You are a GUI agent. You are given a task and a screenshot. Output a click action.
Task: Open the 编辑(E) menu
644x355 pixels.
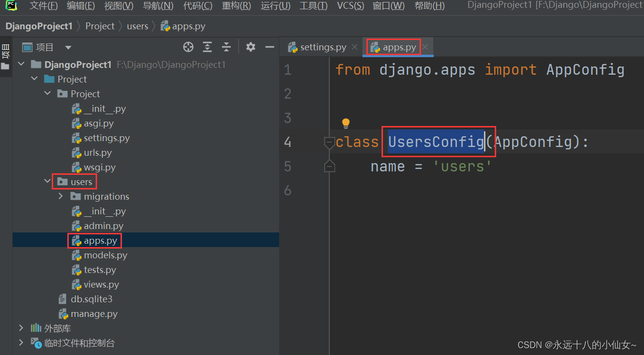[81, 6]
